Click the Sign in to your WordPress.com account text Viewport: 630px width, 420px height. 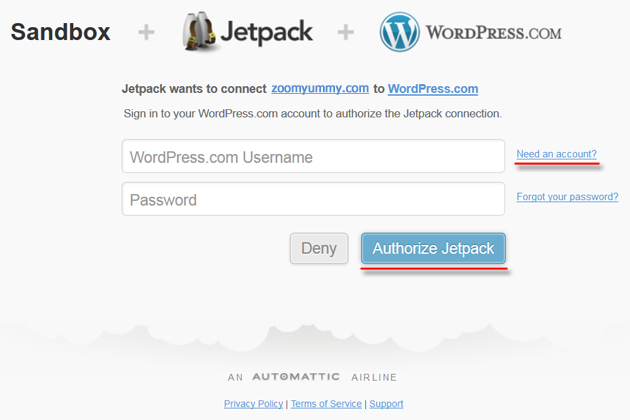313,114
